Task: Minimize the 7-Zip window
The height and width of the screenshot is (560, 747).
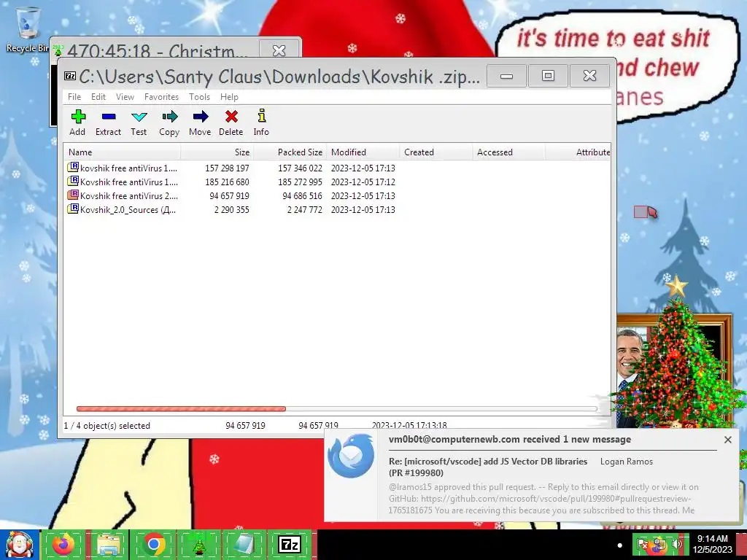Action: (x=506, y=76)
